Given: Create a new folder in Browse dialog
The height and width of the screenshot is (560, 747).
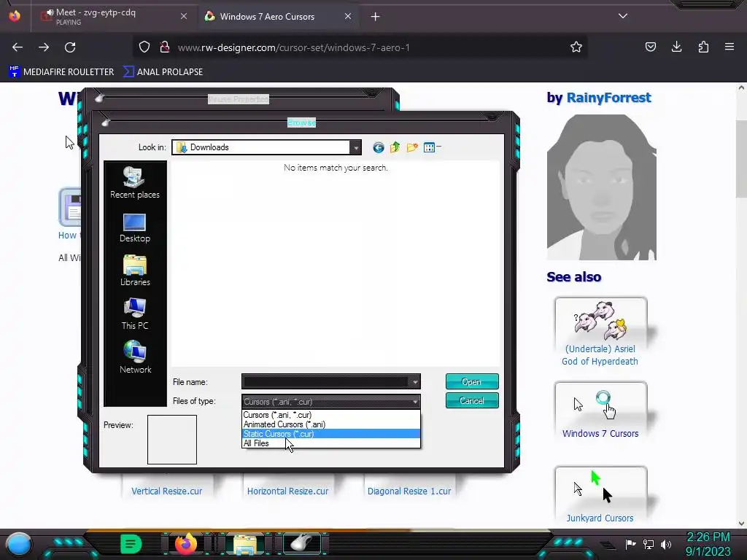Looking at the screenshot, I should click(412, 147).
